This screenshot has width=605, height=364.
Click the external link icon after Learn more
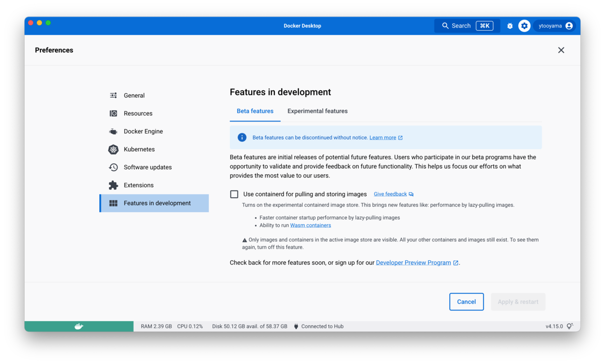pyautogui.click(x=400, y=138)
